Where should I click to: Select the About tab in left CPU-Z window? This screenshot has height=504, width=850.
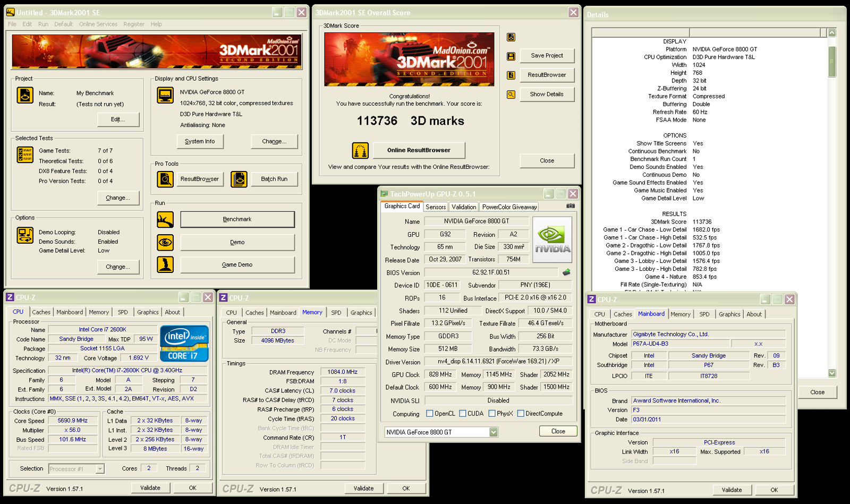(x=172, y=312)
